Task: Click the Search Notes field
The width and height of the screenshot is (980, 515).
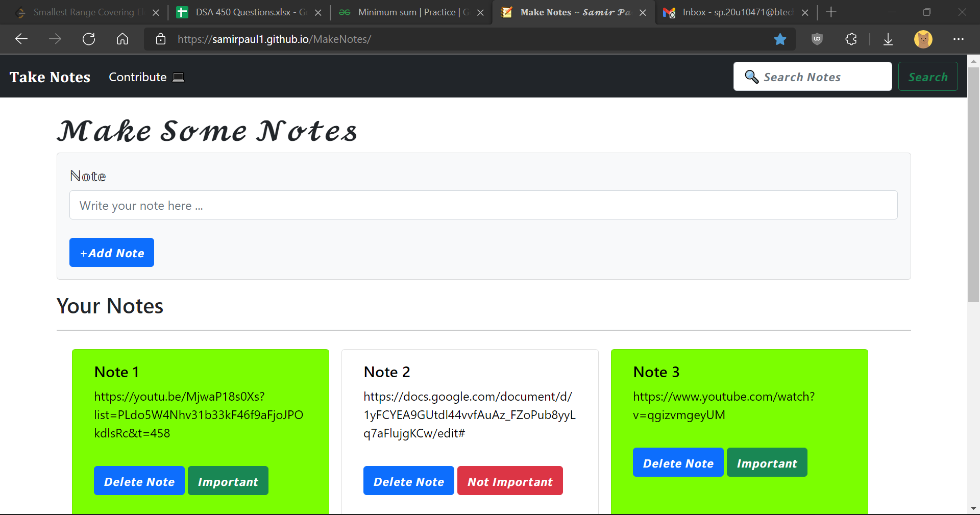Action: 813,77
